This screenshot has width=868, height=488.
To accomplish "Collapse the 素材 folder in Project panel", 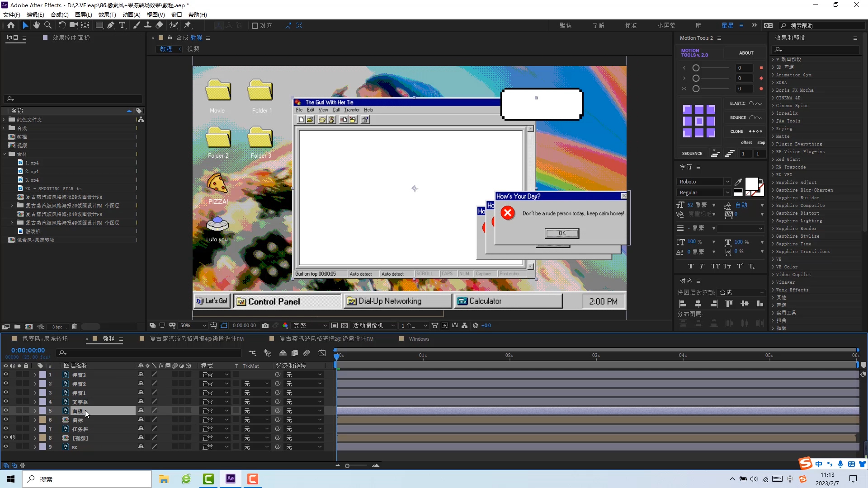I will coord(4,154).
